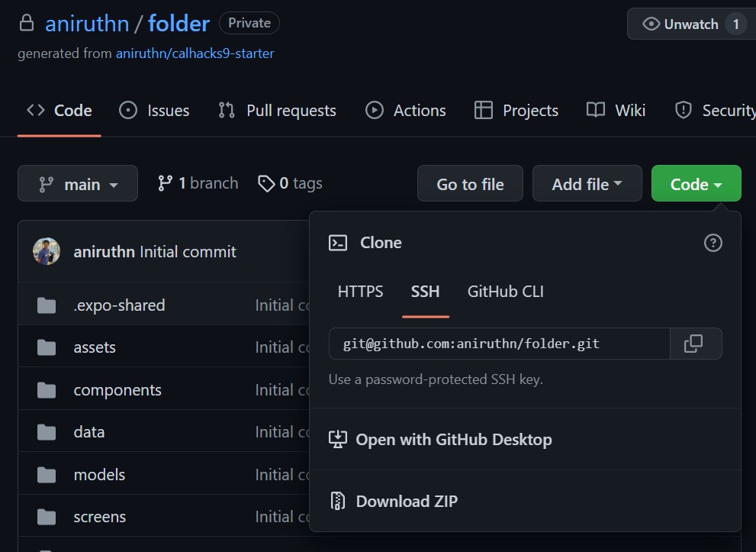Open the Add file dropdown
This screenshot has width=756, height=552.
click(x=587, y=183)
